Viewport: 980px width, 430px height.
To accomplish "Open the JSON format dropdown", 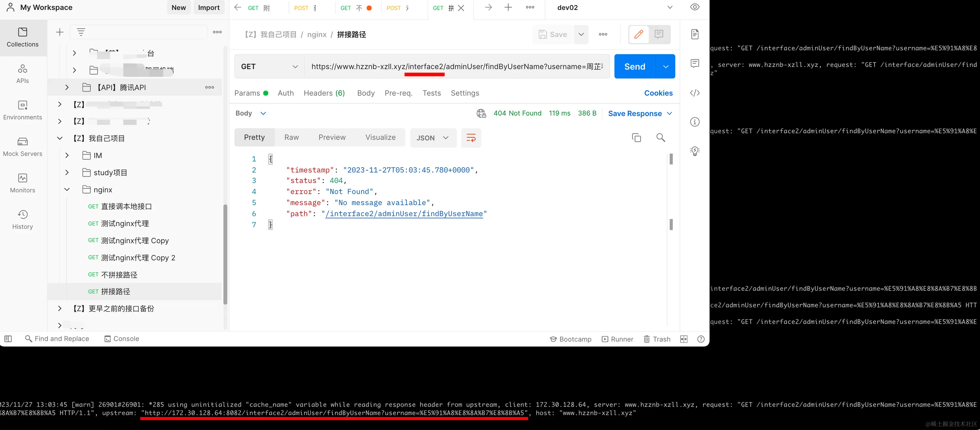I will (x=433, y=138).
